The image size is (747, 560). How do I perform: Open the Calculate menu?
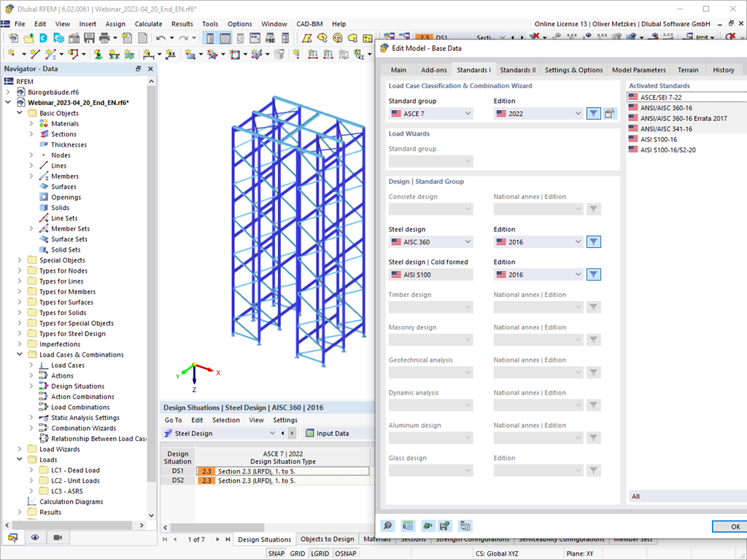[148, 23]
